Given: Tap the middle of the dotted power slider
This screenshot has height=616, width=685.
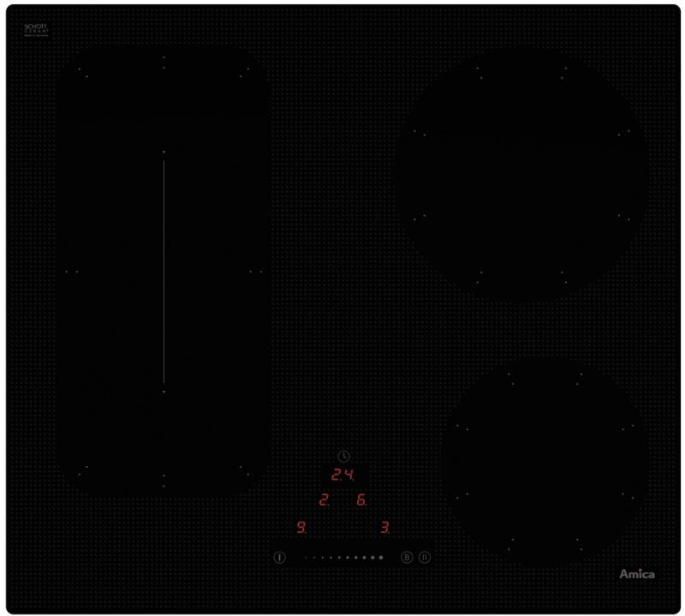Looking at the screenshot, I should tap(343, 558).
